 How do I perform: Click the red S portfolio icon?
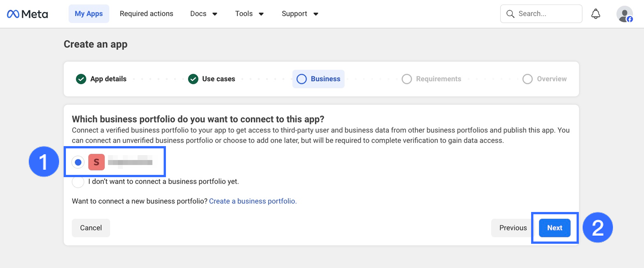pyautogui.click(x=97, y=162)
